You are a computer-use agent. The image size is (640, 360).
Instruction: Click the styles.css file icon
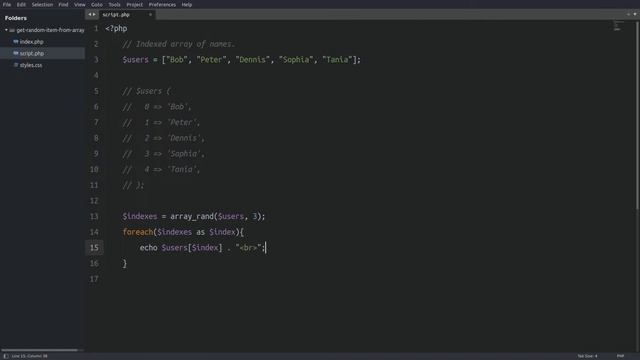[16, 65]
